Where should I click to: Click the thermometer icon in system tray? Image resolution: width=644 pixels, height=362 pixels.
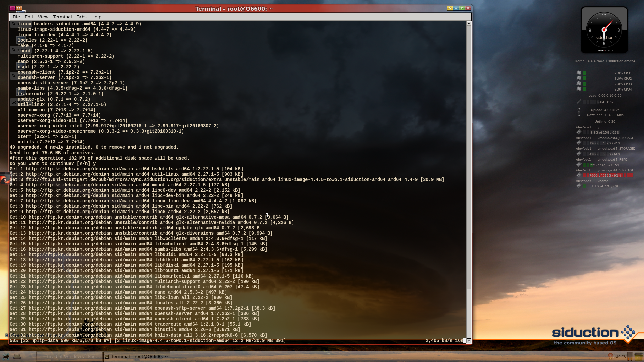pyautogui.click(x=610, y=356)
